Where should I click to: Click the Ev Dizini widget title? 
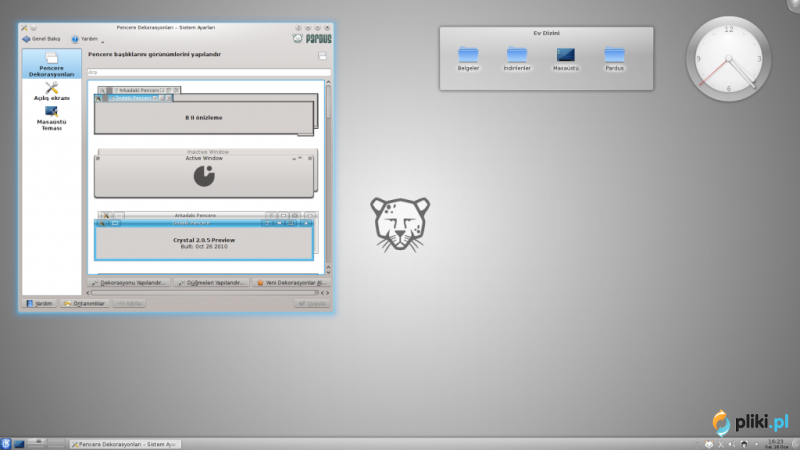tap(546, 33)
